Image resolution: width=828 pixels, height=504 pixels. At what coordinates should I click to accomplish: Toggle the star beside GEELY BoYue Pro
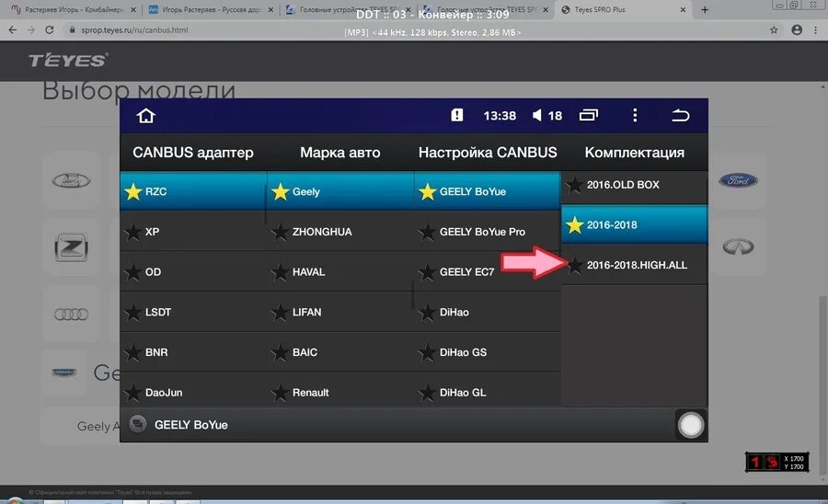(x=427, y=232)
